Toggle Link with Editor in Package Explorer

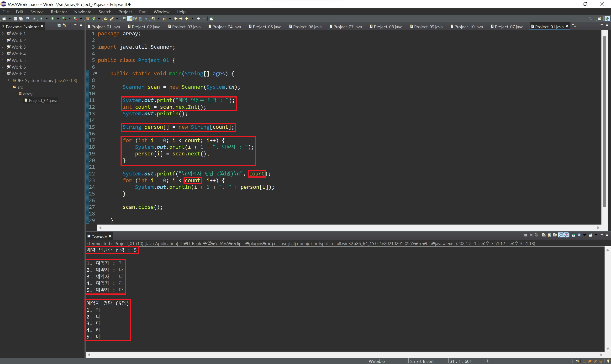64,25
